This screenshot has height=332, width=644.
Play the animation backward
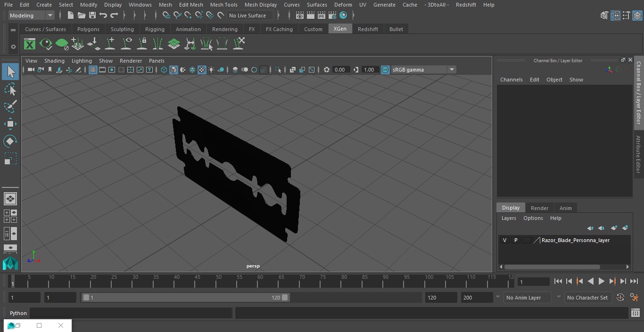[x=590, y=281]
